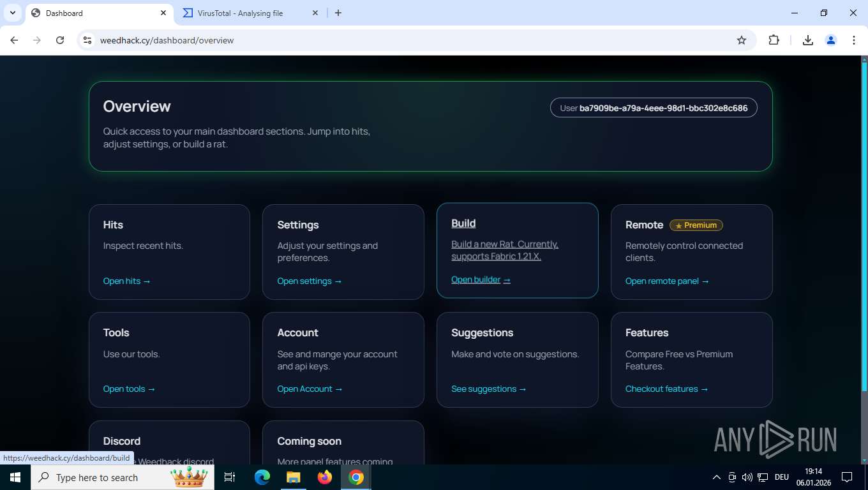Click the Open tools link

pyautogui.click(x=129, y=389)
